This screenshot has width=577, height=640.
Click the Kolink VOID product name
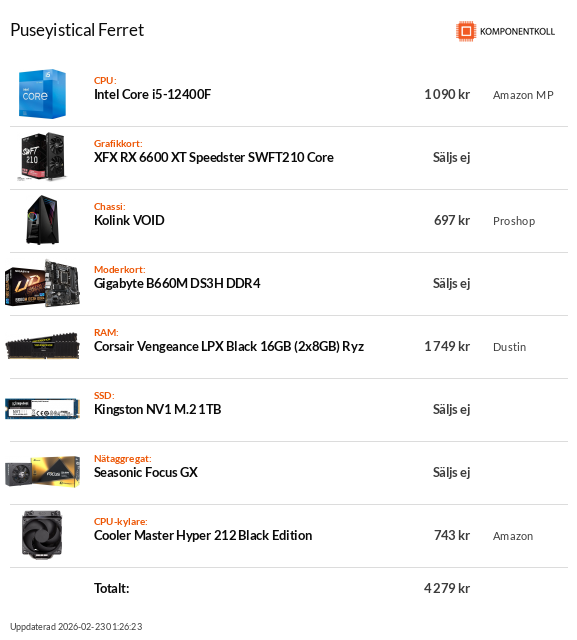tap(129, 220)
